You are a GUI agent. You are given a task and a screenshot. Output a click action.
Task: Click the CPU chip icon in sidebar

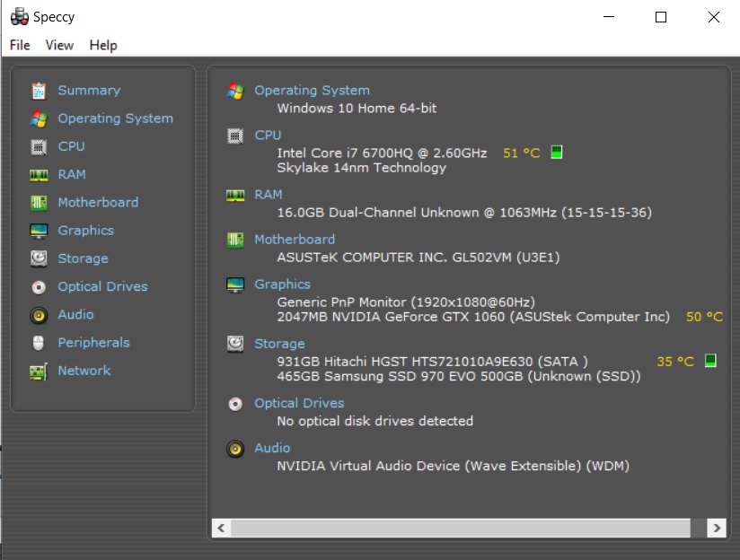click(39, 146)
